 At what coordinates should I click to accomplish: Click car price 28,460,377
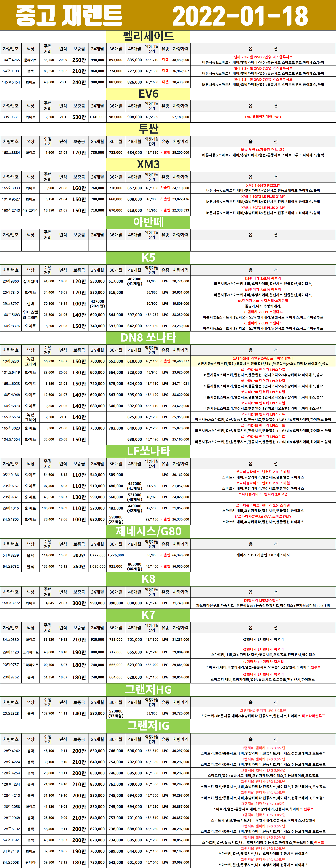pos(180,361)
